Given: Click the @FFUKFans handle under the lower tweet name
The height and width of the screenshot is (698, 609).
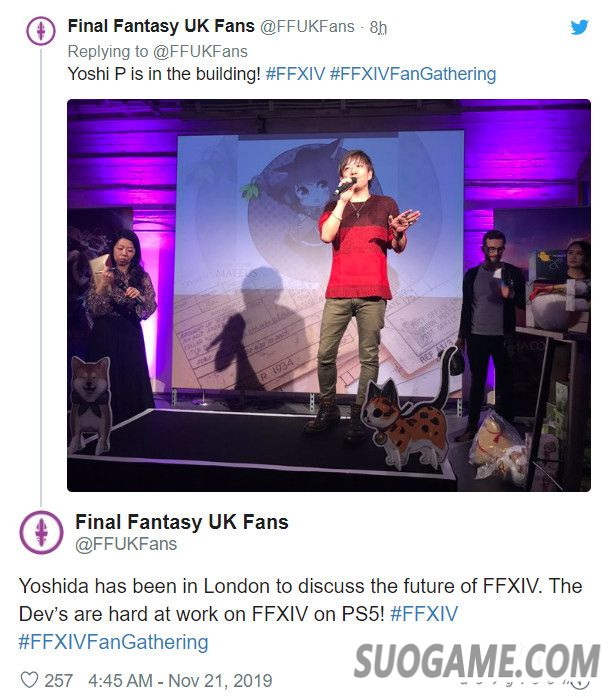Looking at the screenshot, I should click(x=126, y=544).
